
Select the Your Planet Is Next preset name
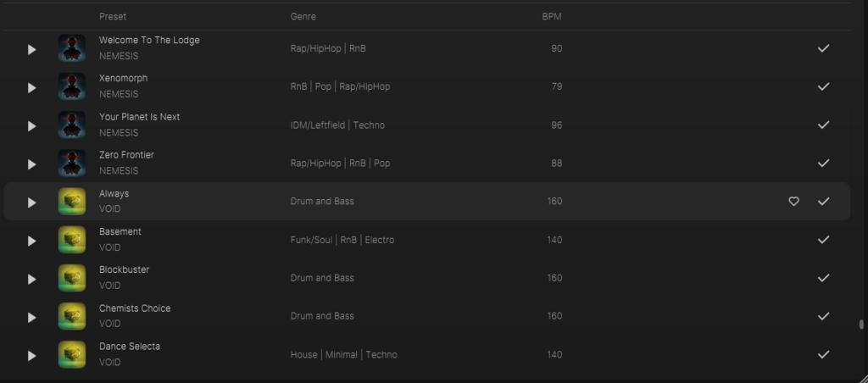pyautogui.click(x=140, y=117)
